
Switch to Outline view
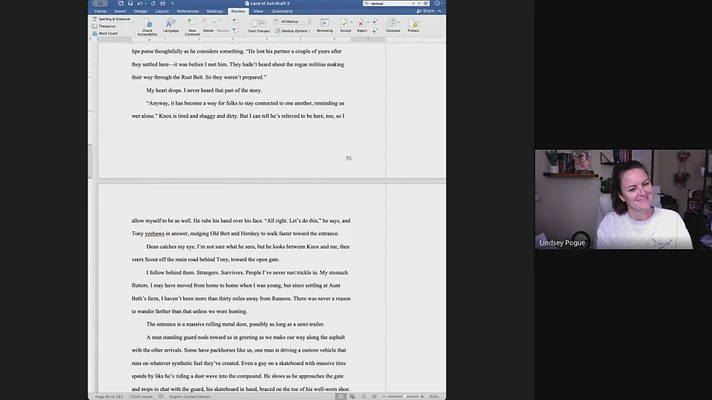[x=364, y=396]
